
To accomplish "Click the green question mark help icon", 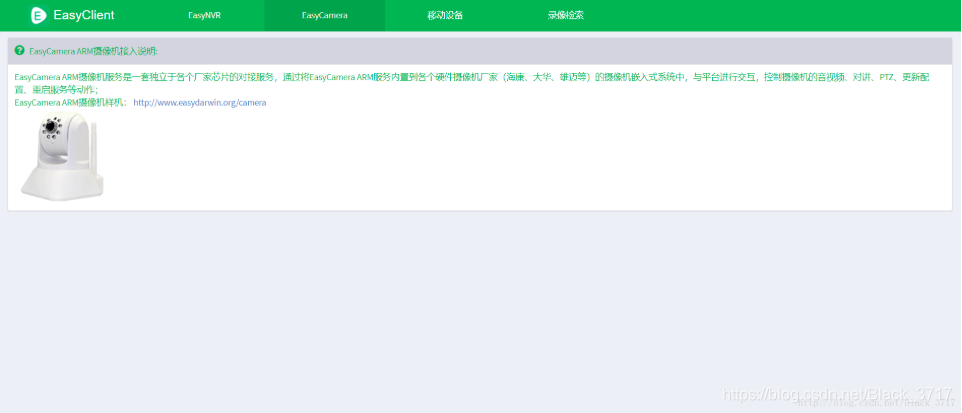I will (19, 50).
